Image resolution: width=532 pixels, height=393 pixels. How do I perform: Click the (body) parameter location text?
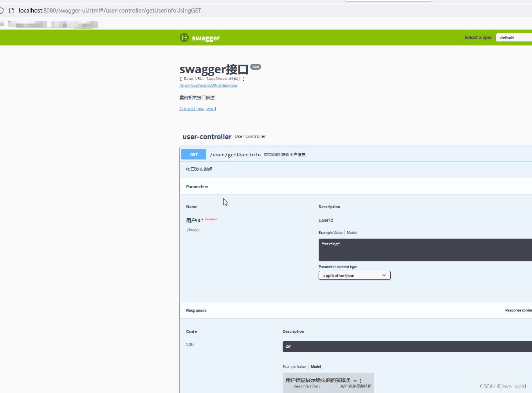point(193,230)
